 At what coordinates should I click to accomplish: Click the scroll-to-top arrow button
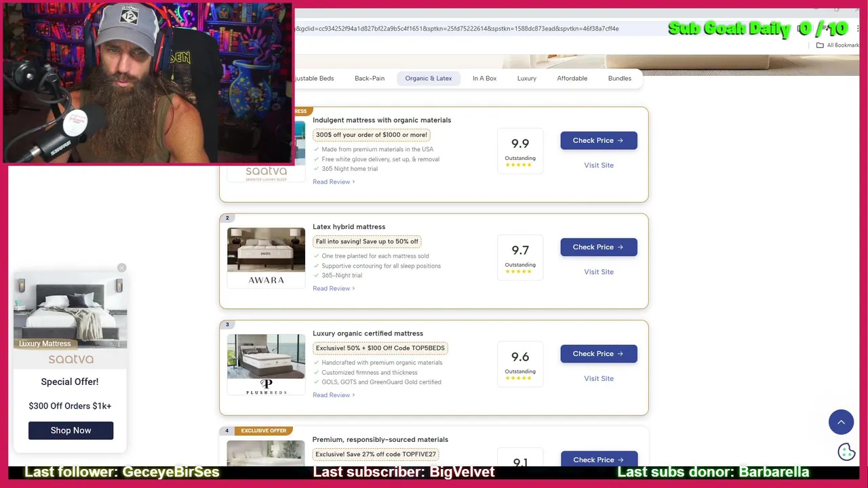point(841,422)
